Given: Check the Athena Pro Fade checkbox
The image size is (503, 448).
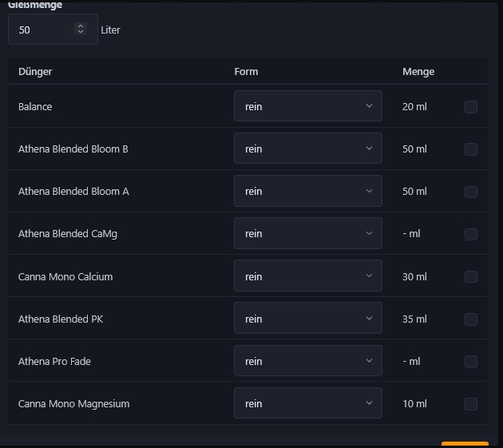Looking at the screenshot, I should (x=471, y=362).
